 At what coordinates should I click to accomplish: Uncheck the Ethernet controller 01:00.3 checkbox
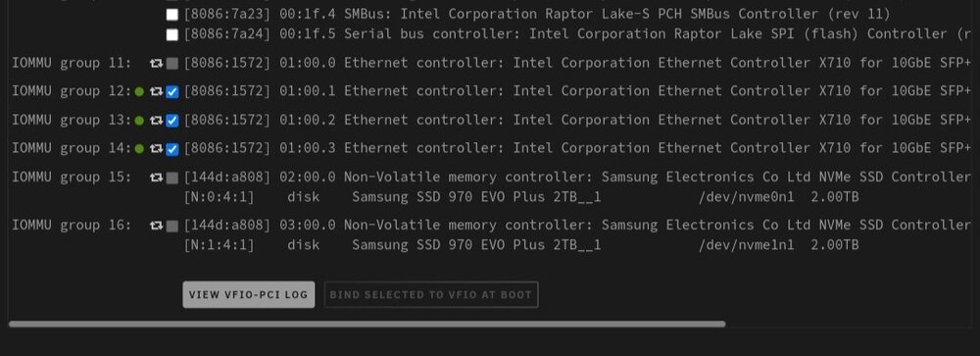[171, 149]
